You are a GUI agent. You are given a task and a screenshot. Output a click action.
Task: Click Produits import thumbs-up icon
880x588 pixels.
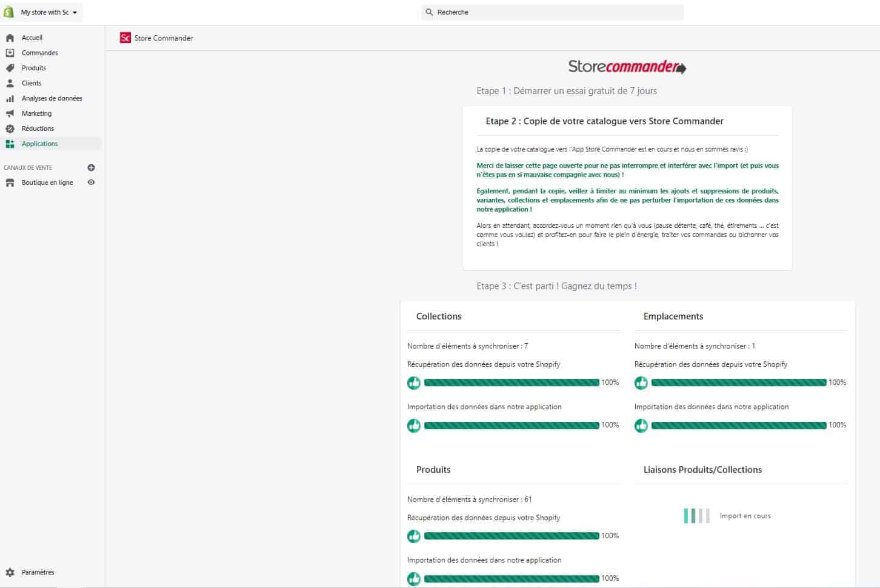tap(414, 578)
